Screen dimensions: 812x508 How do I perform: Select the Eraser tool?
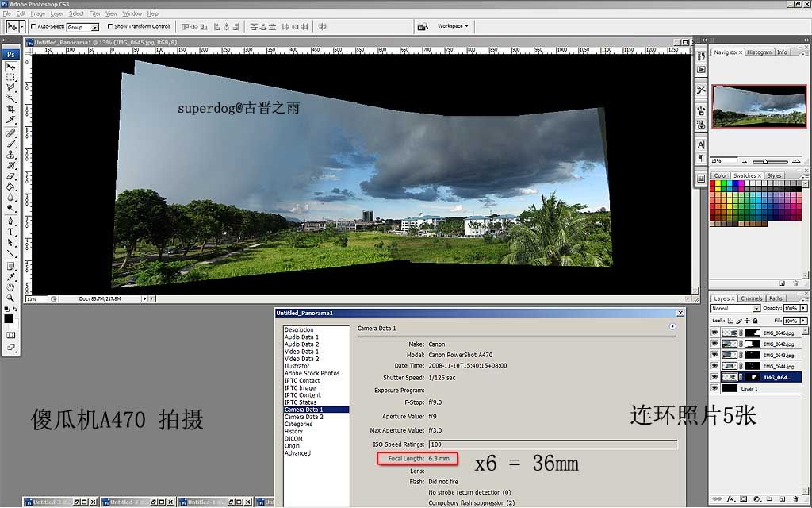pos(10,176)
